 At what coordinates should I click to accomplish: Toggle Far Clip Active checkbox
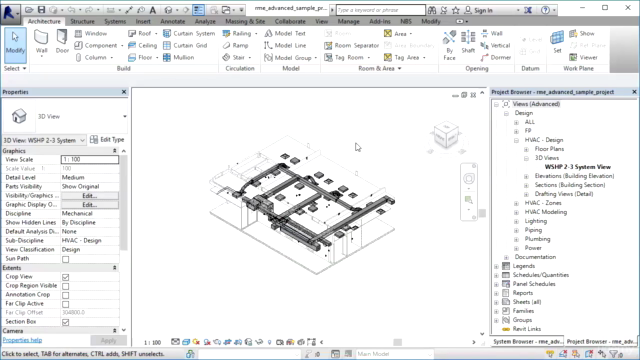pos(65,304)
